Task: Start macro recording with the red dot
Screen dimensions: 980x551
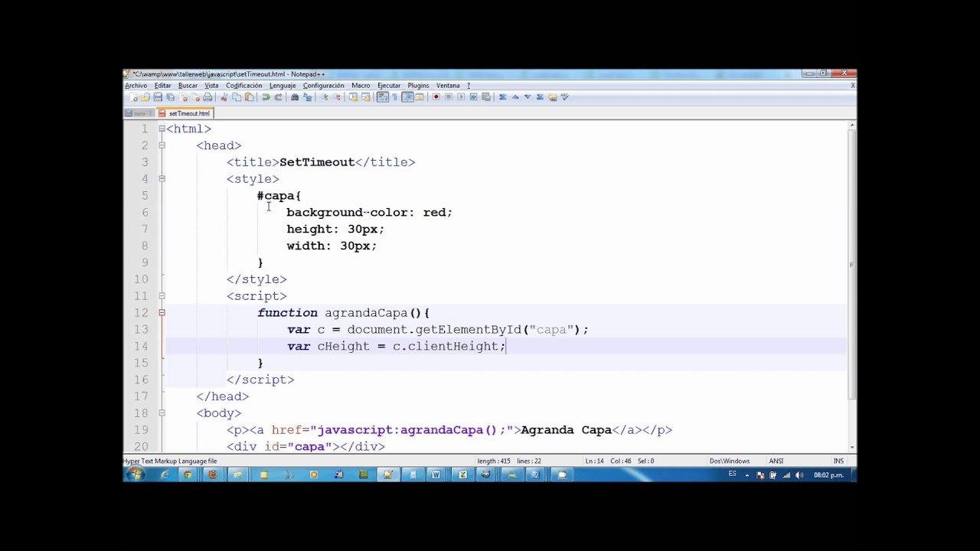Action: click(436, 97)
